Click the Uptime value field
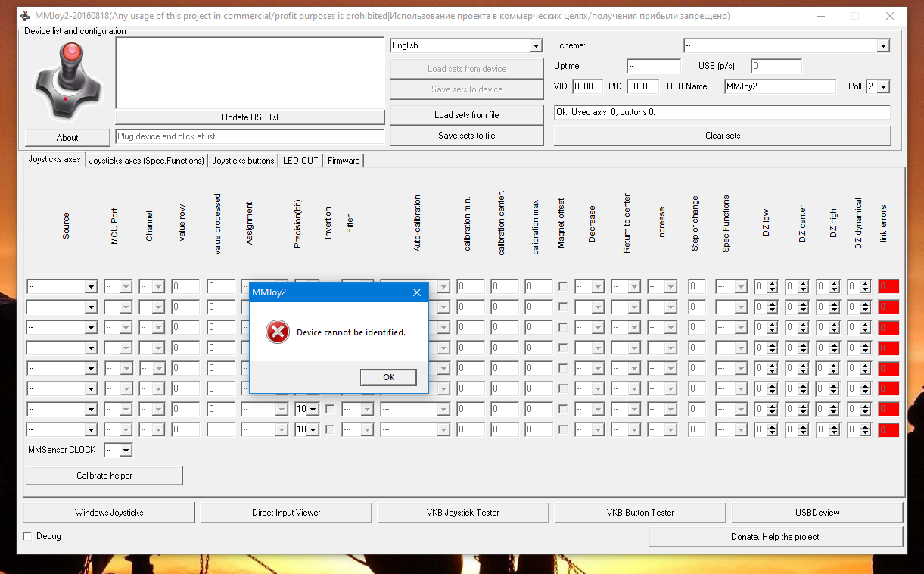Viewport: 924px width, 574px height. click(654, 66)
